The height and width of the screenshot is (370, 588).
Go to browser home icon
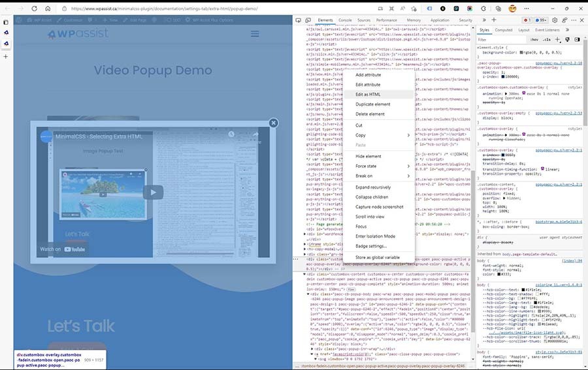tap(48, 8)
